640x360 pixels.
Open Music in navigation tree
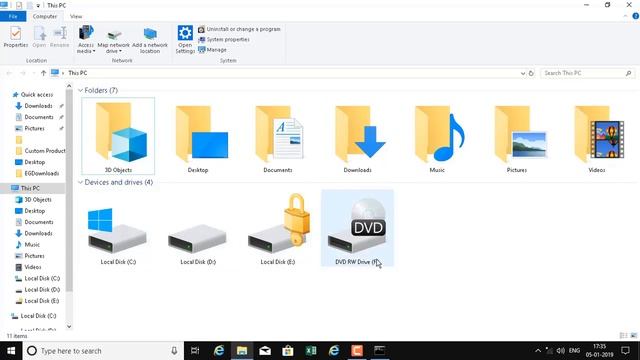click(32, 244)
